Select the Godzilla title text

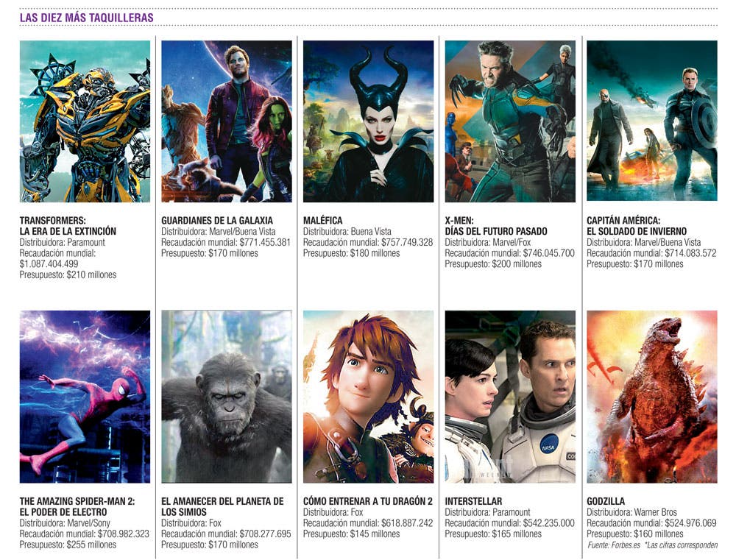point(606,501)
